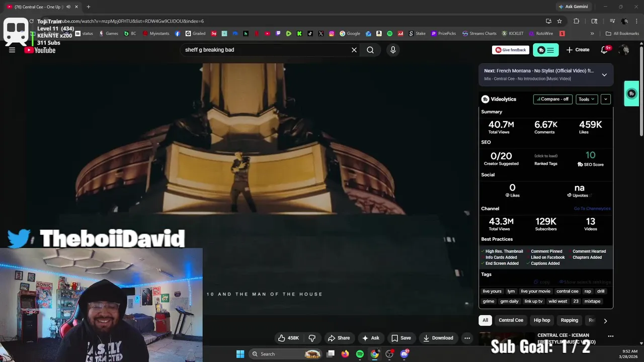Run search with the magnifier button
The image size is (644, 362).
point(370,50)
